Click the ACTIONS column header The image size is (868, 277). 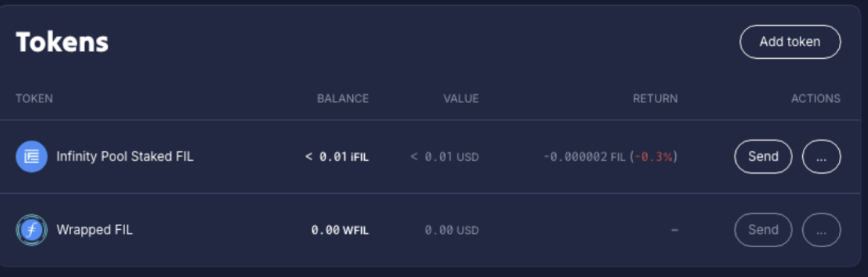click(815, 99)
